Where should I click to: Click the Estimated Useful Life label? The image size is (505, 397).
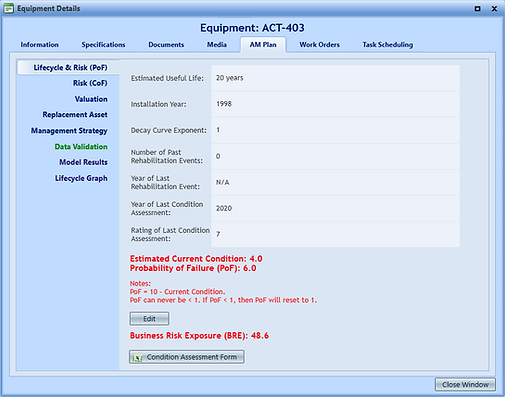pyautogui.click(x=167, y=78)
